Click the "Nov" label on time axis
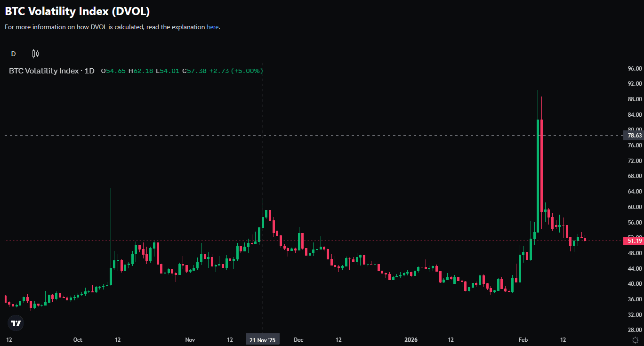This screenshot has width=644, height=346. click(190, 340)
